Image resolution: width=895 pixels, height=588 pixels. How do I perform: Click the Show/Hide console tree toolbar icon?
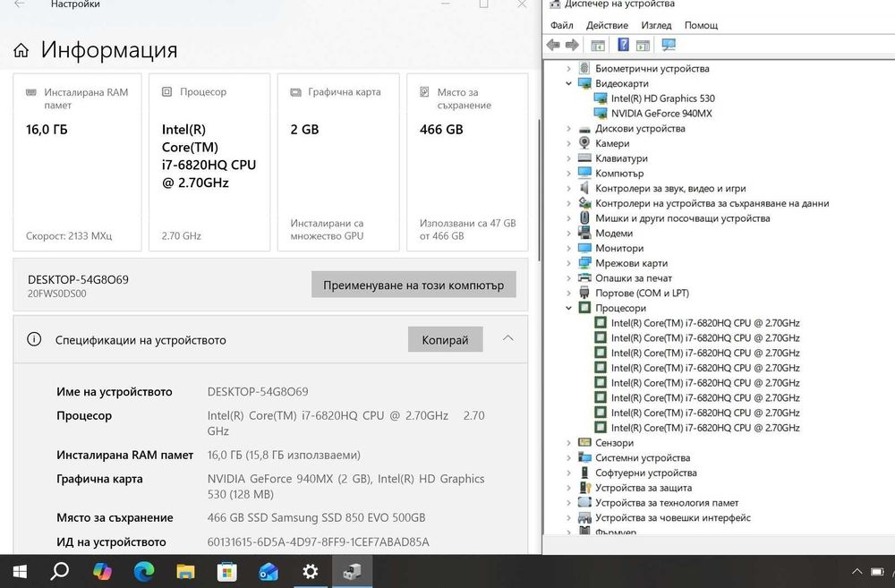click(598, 45)
